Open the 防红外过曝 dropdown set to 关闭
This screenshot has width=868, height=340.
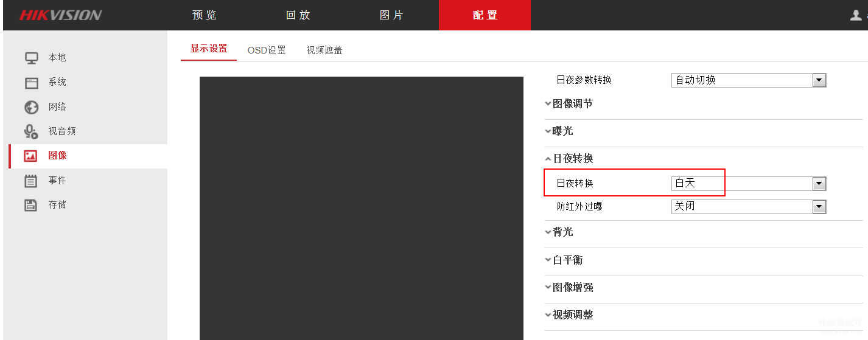click(x=749, y=206)
